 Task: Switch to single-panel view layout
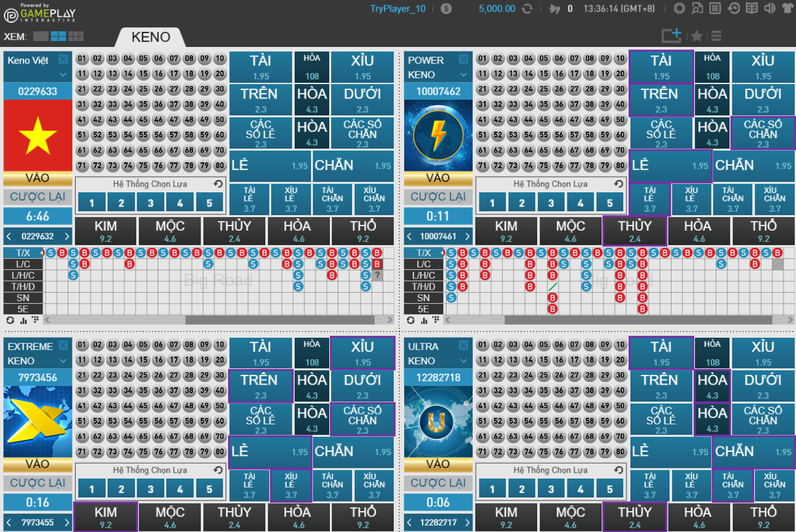(40, 37)
